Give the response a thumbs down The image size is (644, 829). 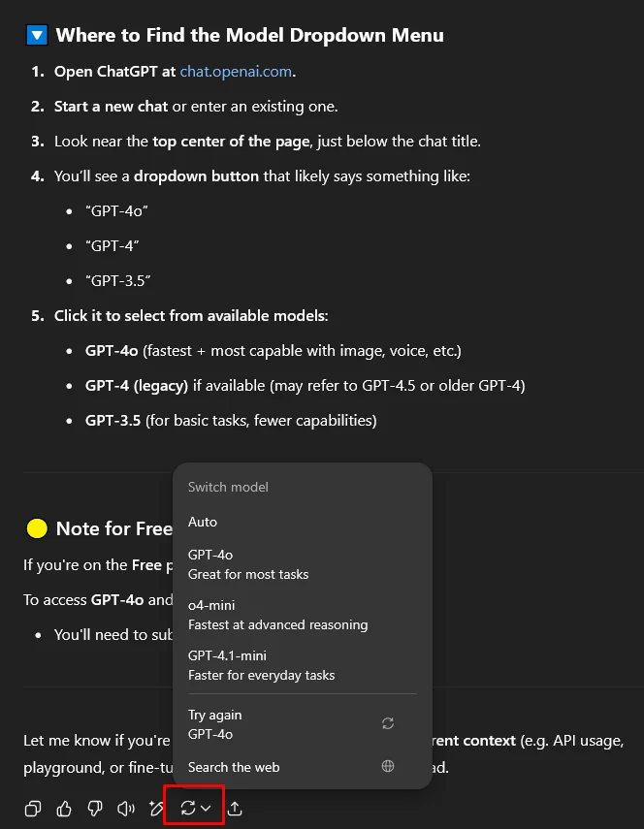point(95,809)
